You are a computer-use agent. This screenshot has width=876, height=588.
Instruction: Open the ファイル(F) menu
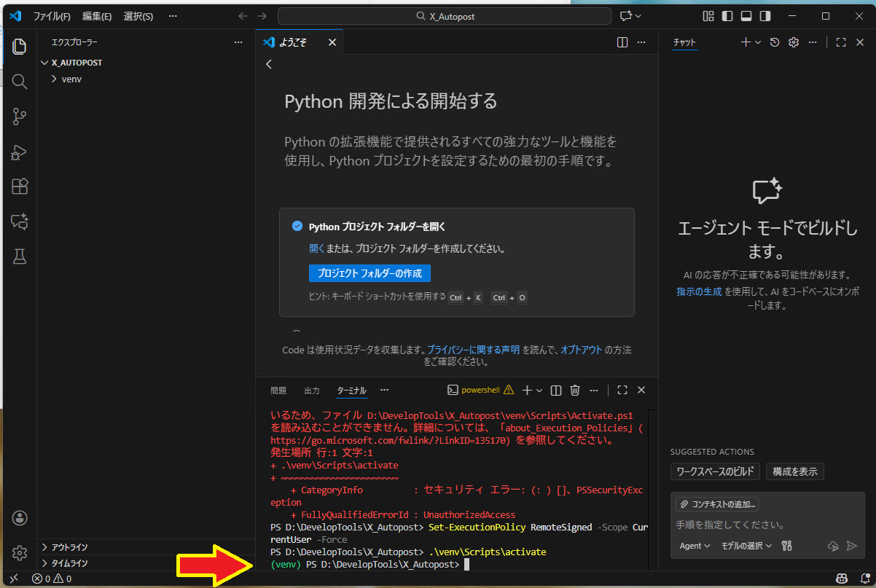point(52,16)
